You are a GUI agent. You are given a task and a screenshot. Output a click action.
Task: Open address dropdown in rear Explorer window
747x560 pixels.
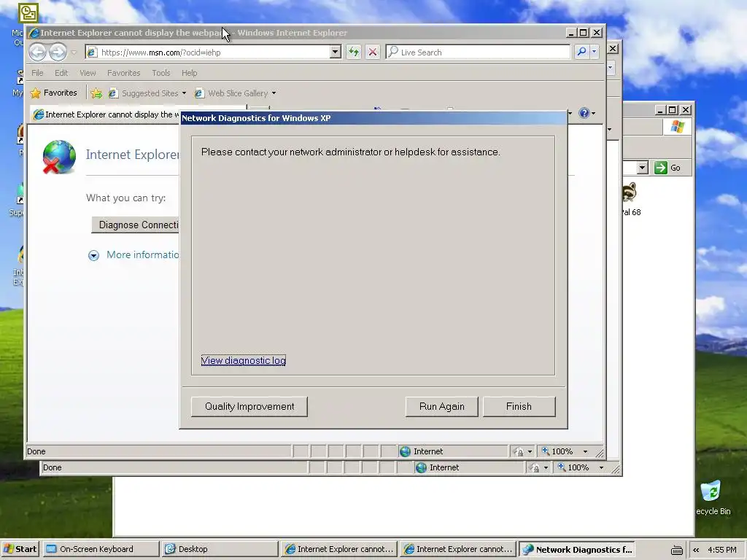pyautogui.click(x=642, y=168)
